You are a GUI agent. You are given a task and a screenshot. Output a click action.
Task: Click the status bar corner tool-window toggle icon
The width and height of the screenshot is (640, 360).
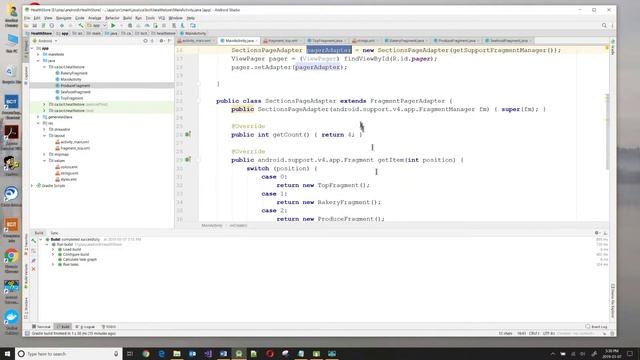pos(27,333)
